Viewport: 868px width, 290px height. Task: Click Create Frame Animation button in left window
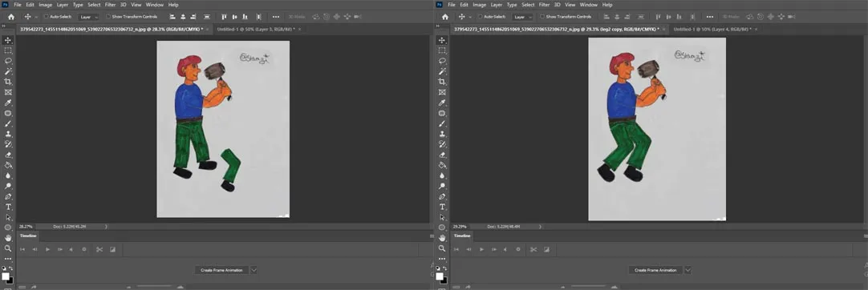tap(221, 270)
